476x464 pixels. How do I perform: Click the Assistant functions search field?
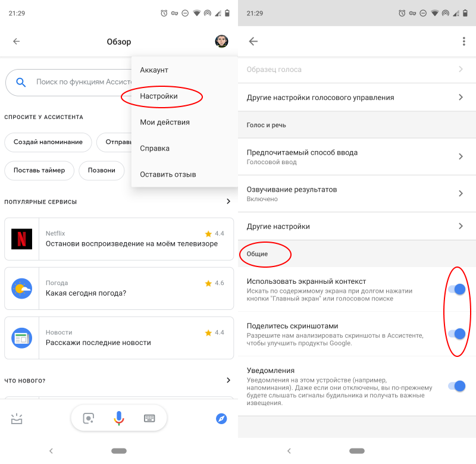pos(68,82)
